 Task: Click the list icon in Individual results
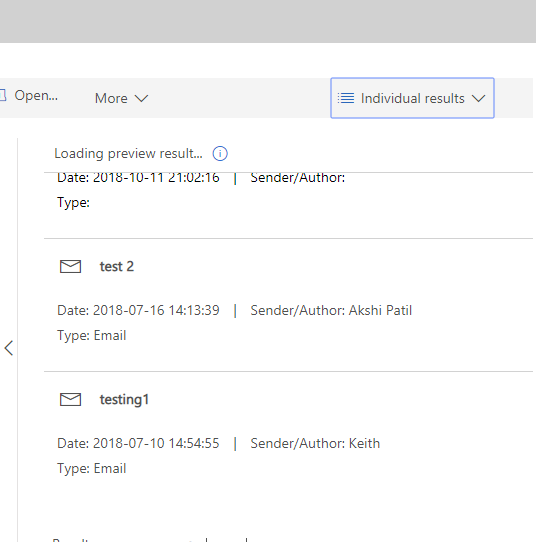pos(346,98)
